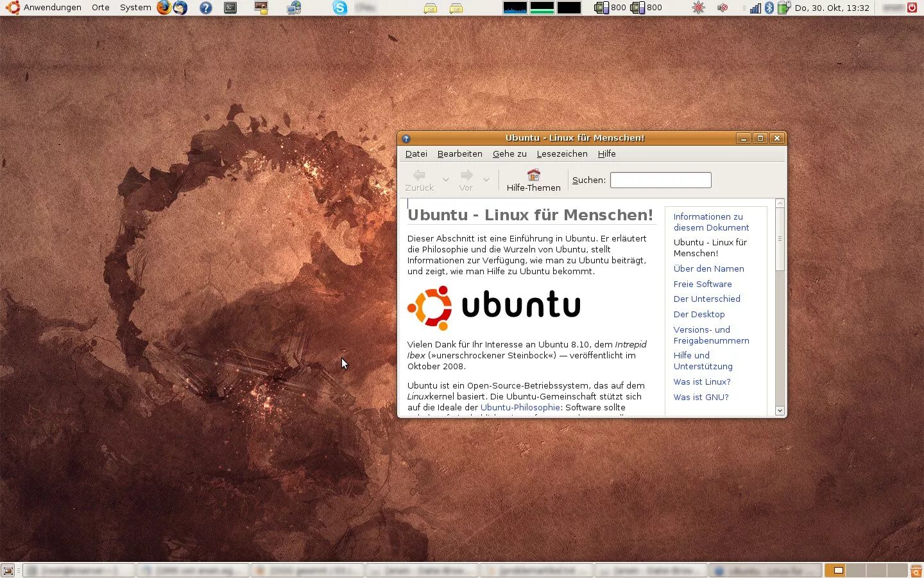Click the vertical scrollbar thumb
The image size is (924, 578).
780,239
